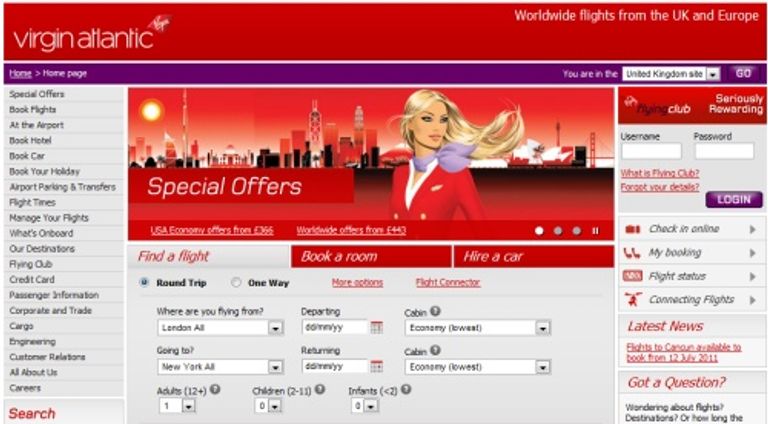Open Airport Parking & Transfers menu item
Image resolution: width=768 pixels, height=424 pixels.
[64, 187]
